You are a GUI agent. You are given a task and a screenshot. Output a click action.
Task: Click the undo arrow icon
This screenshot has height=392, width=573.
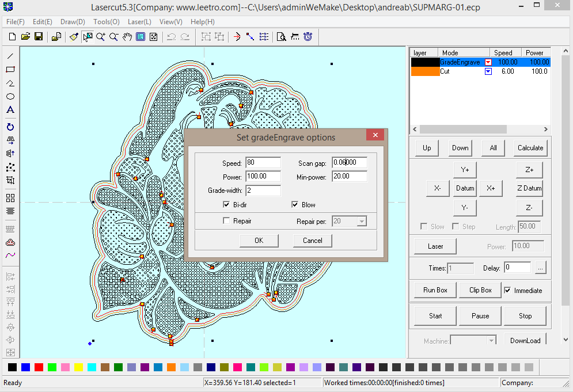point(172,36)
